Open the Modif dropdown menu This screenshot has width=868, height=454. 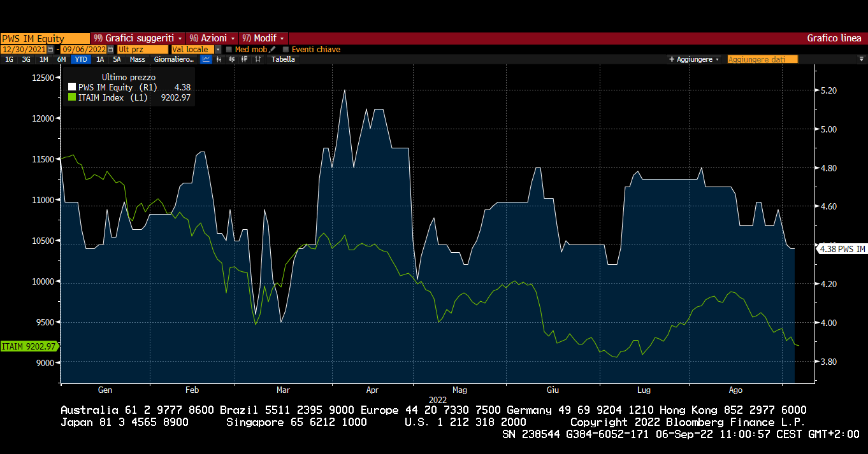coord(264,38)
